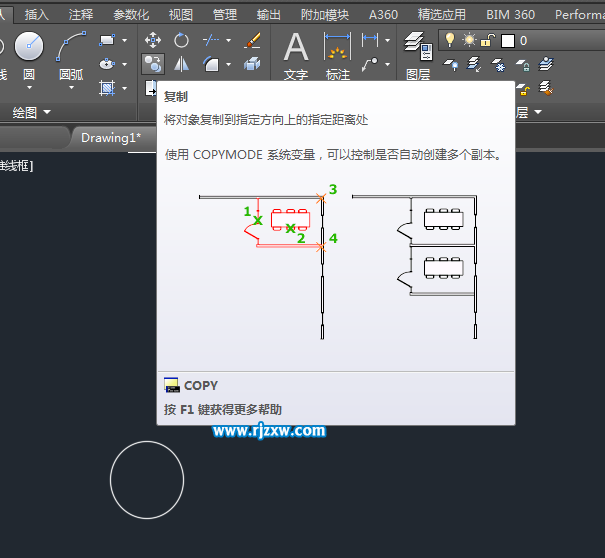Open the Annotate (注释) ribbon tab
Screen dimensions: 605x558
(81, 15)
